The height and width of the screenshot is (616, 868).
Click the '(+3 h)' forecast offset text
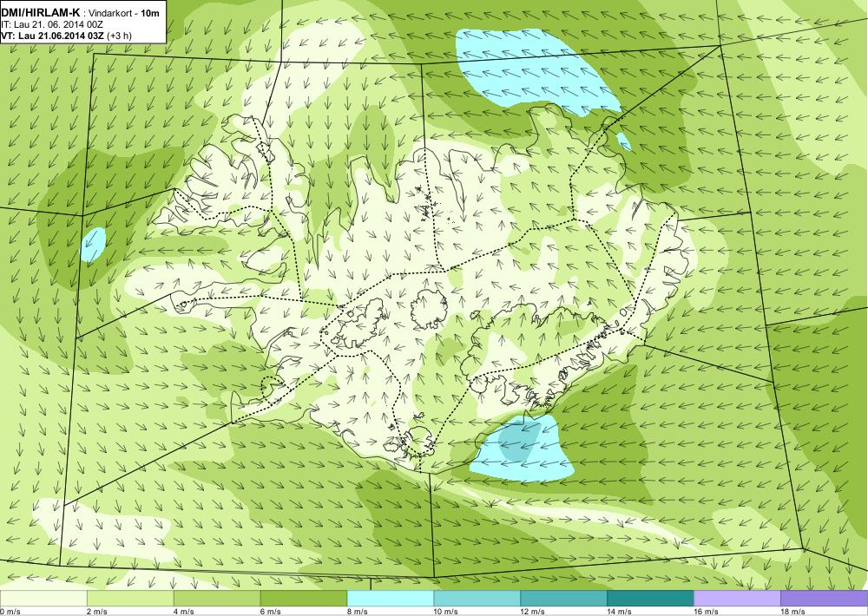[x=119, y=36]
